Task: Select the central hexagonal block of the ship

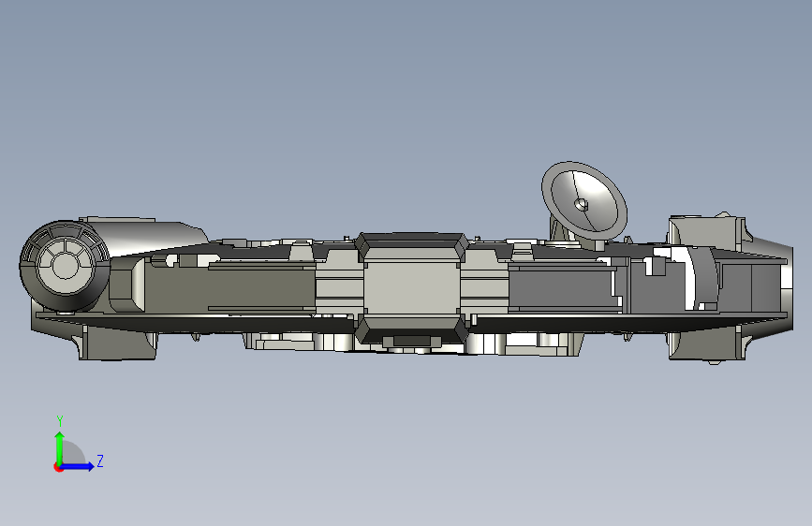Action: (x=412, y=287)
